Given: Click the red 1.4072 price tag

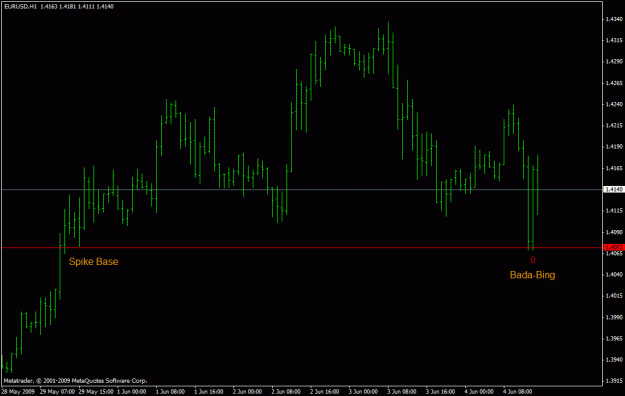Looking at the screenshot, I should (x=614, y=248).
